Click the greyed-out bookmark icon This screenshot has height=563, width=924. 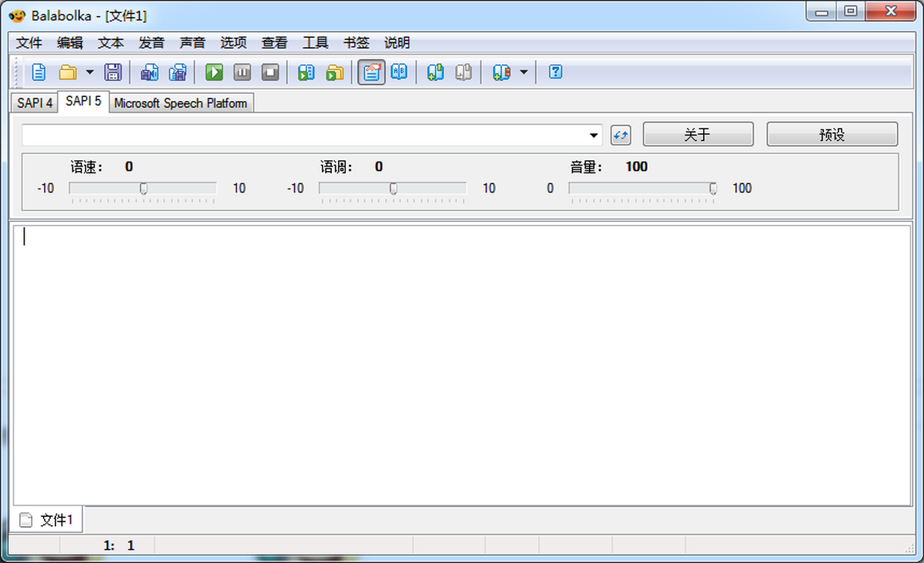pyautogui.click(x=463, y=72)
